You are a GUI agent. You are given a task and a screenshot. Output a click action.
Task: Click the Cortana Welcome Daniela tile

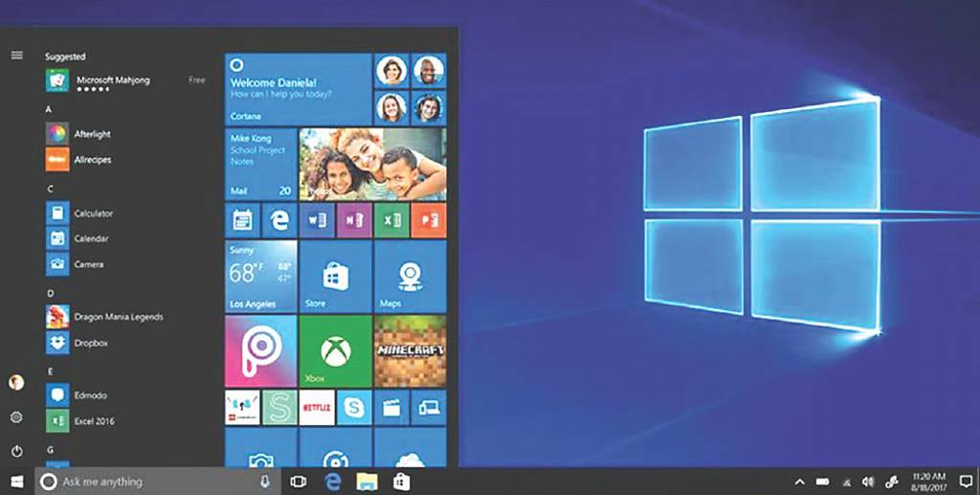[298, 89]
